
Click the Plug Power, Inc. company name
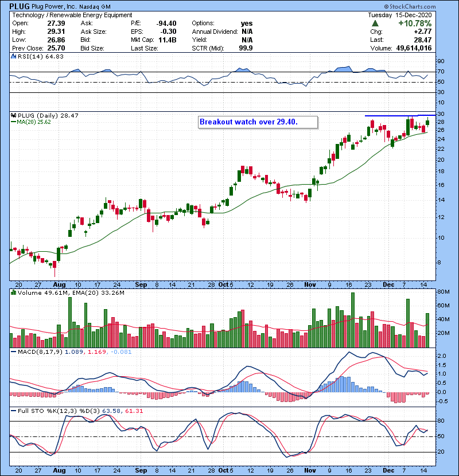(55, 7)
